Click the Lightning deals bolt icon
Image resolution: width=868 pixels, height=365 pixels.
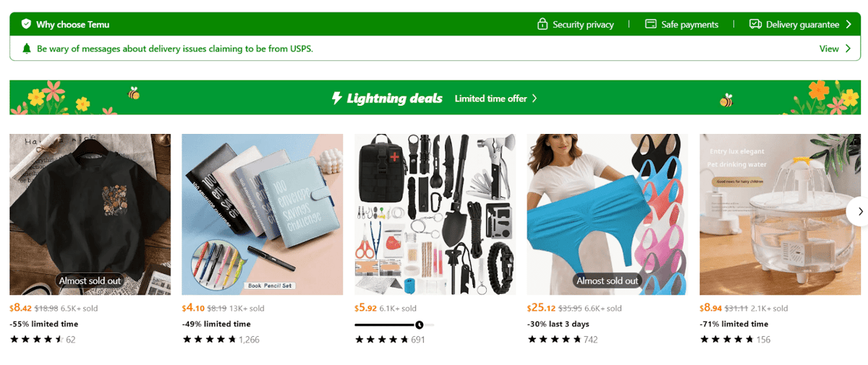click(336, 98)
